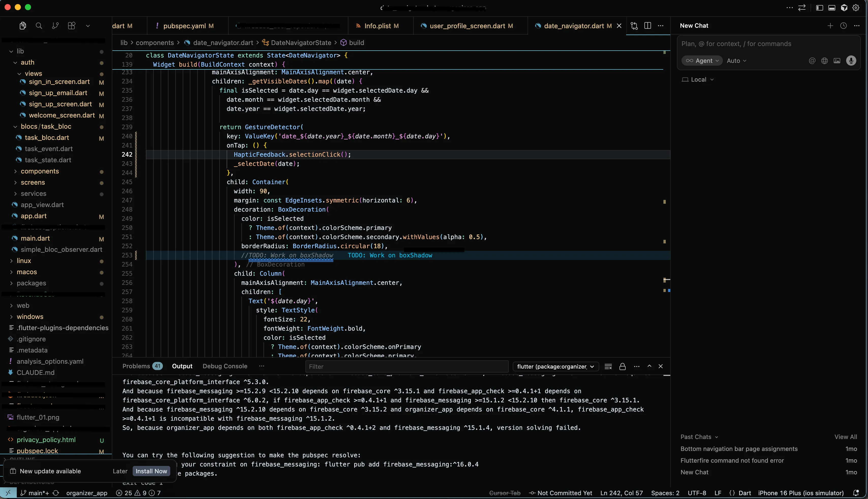Expand the components folder

tap(39, 171)
